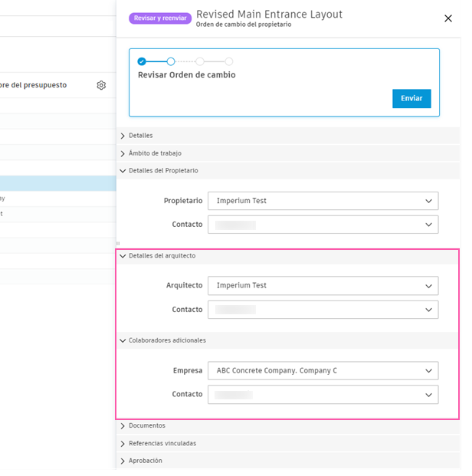Click the budget settings gear icon

(101, 85)
